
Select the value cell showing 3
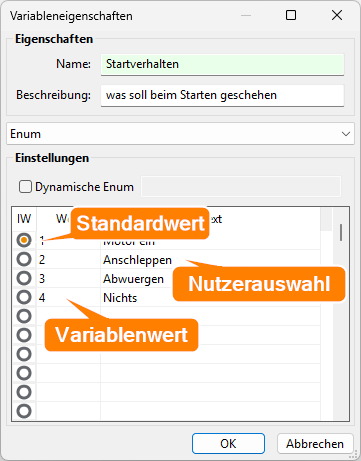click(x=68, y=278)
